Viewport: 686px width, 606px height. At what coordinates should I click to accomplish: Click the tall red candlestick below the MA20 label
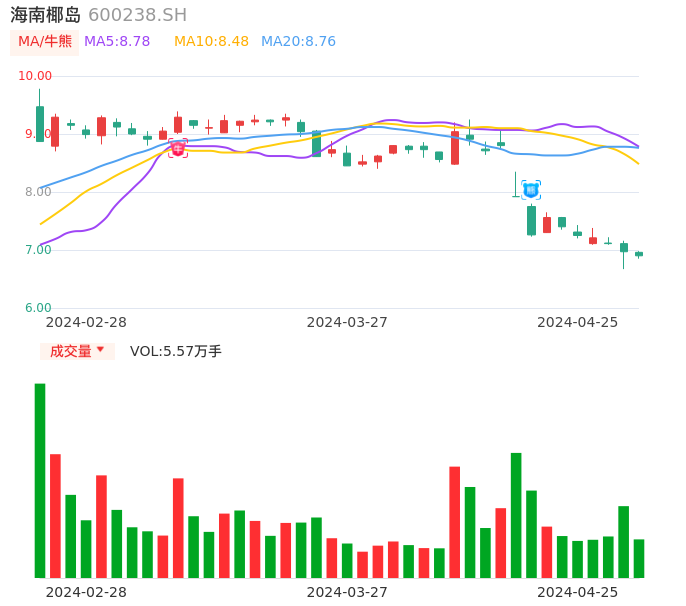coord(455,148)
